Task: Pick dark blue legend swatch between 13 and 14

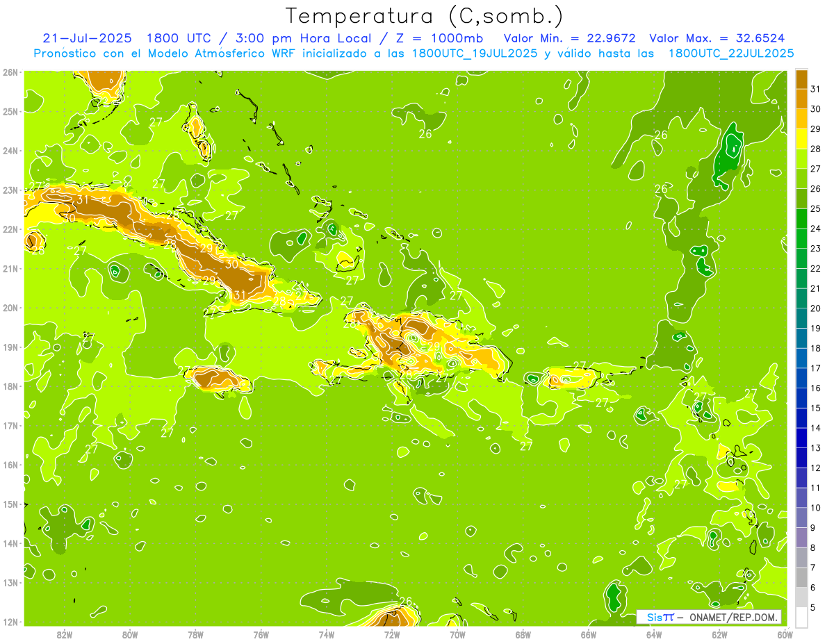Action: pyautogui.click(x=801, y=438)
